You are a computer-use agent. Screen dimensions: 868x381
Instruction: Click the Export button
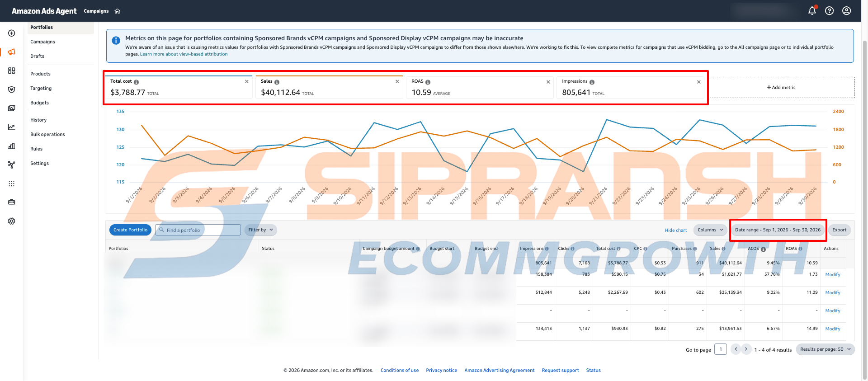tap(839, 230)
